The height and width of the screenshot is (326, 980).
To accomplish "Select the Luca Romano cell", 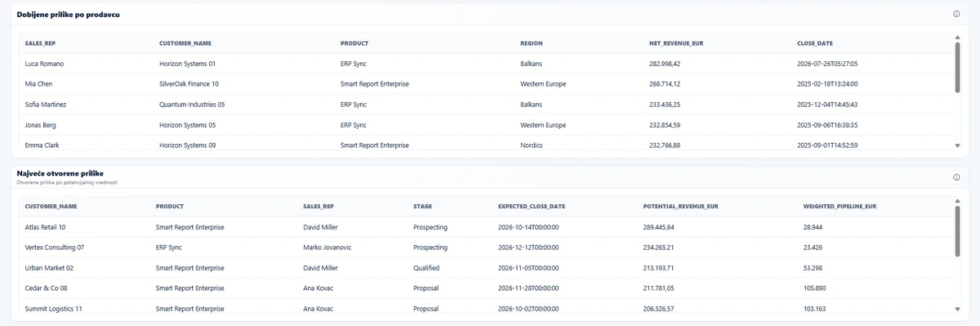I will 44,64.
